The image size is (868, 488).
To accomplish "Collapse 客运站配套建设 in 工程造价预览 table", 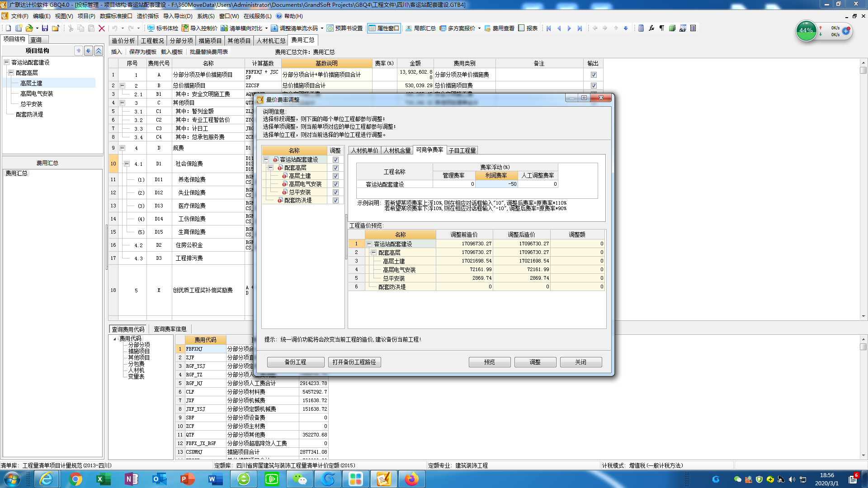I will [x=369, y=244].
